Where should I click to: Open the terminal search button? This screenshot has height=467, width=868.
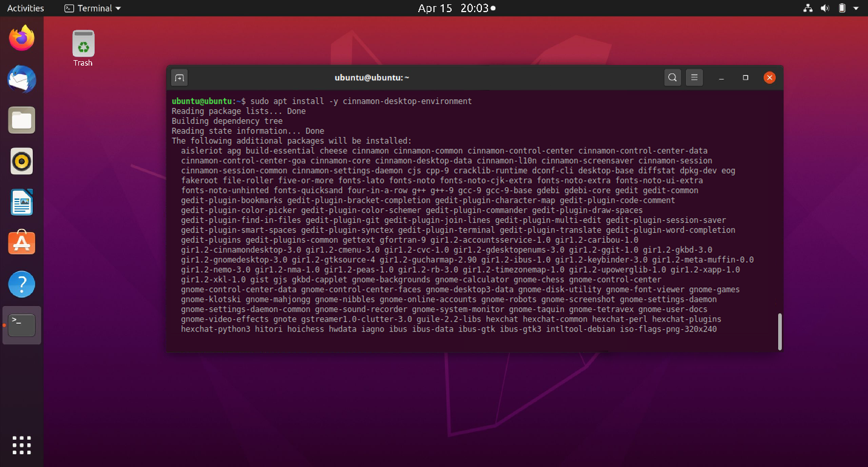pos(673,78)
